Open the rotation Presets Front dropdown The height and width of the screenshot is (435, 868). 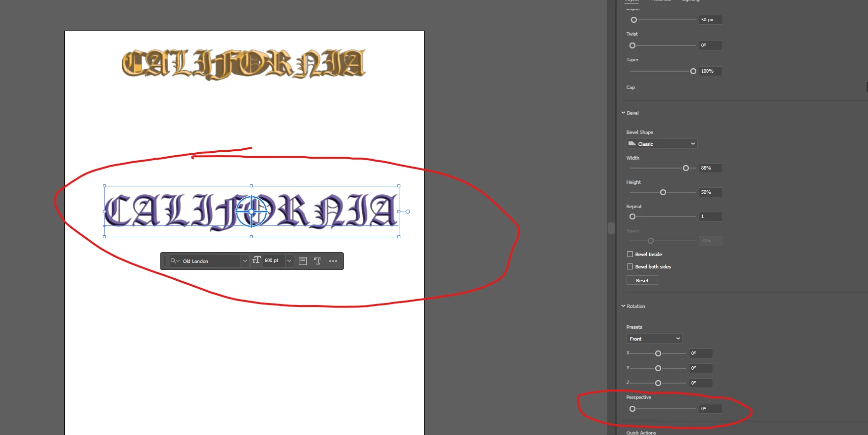pos(654,339)
